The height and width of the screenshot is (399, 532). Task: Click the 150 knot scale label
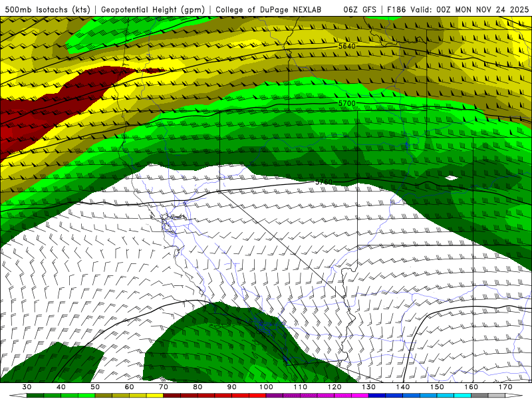point(437,387)
